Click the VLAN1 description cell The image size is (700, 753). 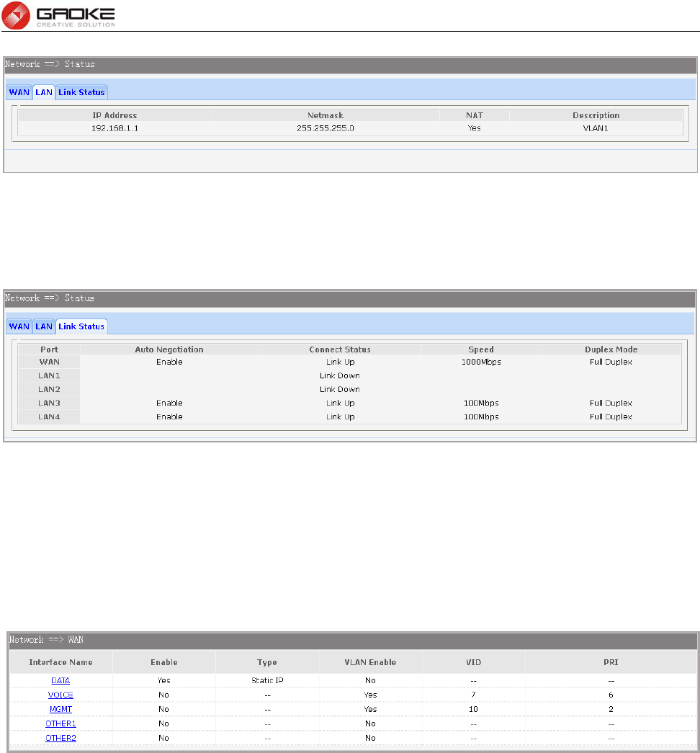596,128
